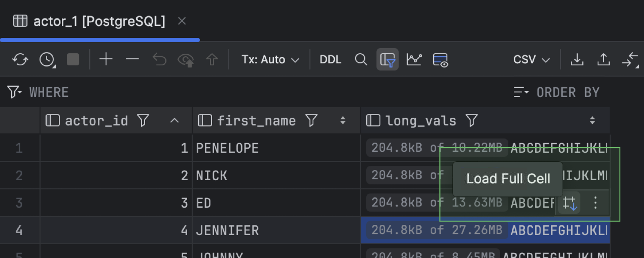Click the Add Row plus icon
644x258 pixels.
pos(106,59)
